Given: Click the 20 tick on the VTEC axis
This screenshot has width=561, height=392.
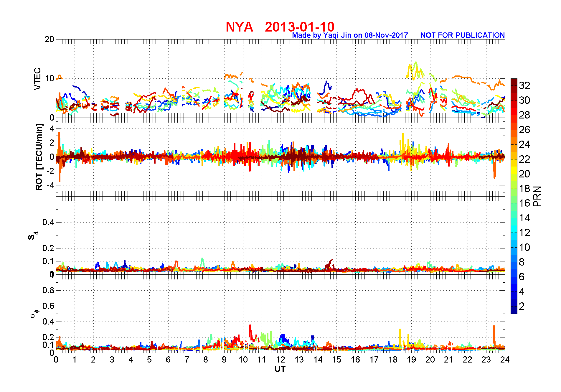Looking at the screenshot, I should (49, 39).
